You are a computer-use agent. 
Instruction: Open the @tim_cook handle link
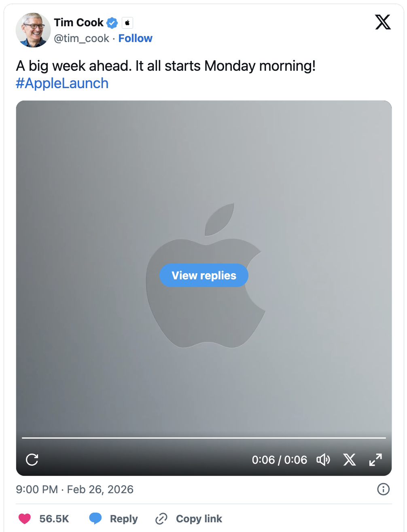[81, 38]
